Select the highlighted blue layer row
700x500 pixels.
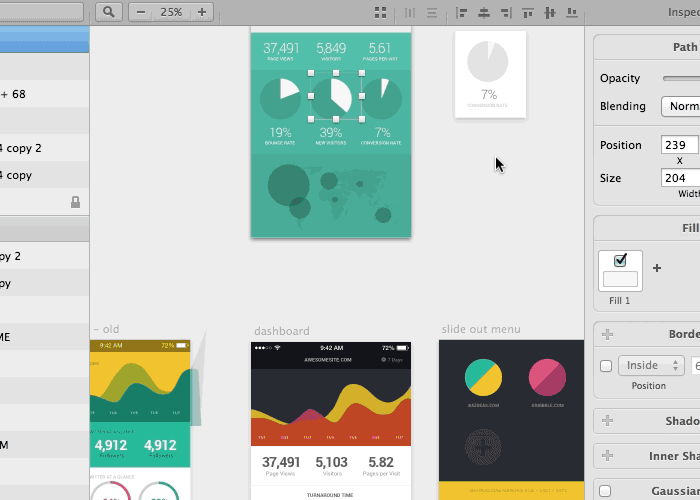click(45, 39)
